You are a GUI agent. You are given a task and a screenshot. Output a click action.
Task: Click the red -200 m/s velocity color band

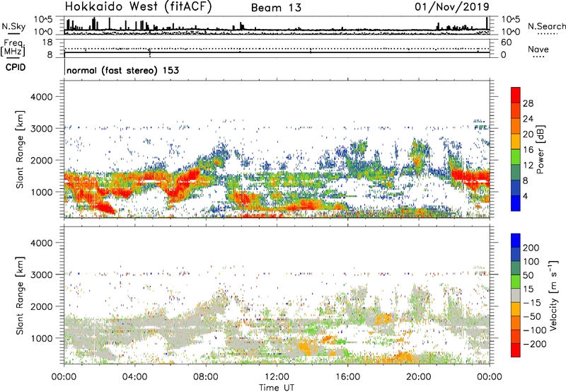tap(516, 350)
